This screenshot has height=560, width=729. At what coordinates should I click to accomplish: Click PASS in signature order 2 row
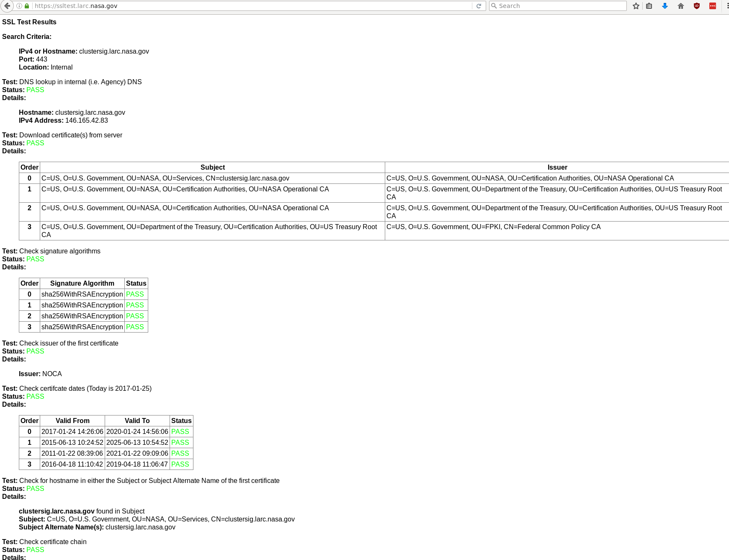[135, 316]
